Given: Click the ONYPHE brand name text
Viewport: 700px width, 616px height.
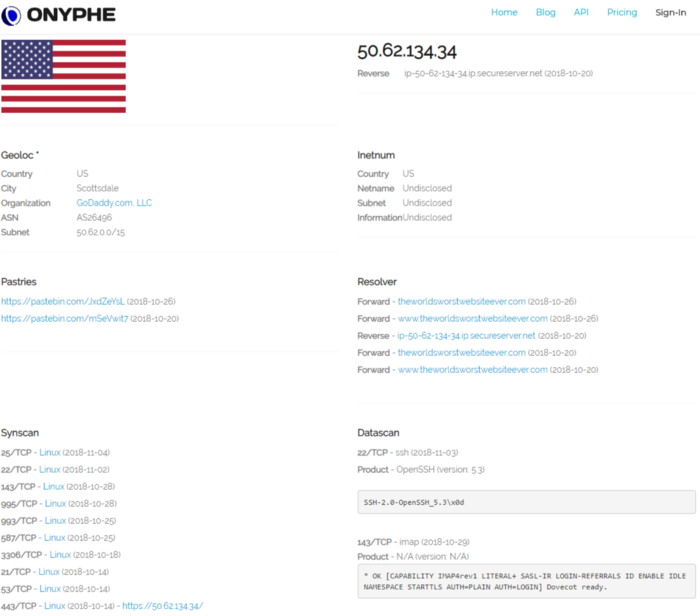Looking at the screenshot, I should [71, 15].
